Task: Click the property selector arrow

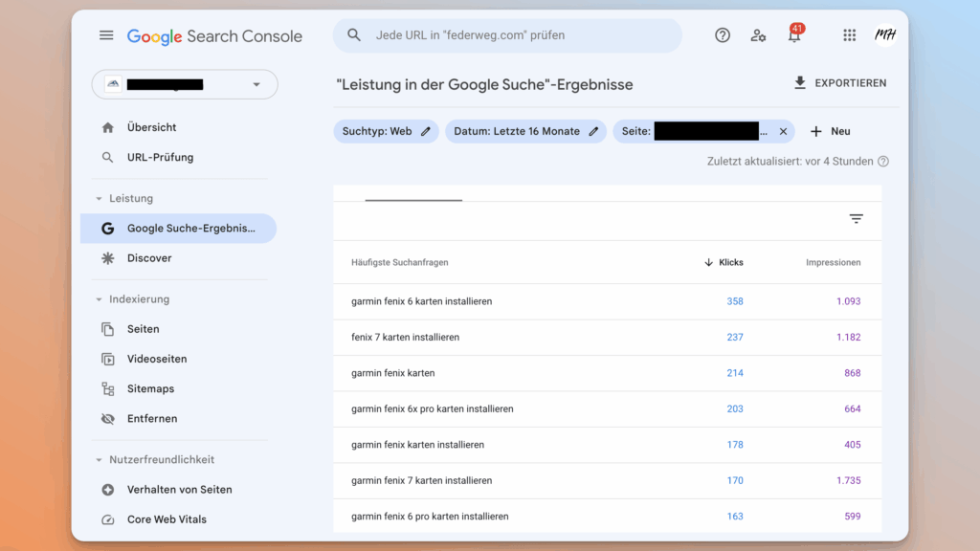Action: click(256, 84)
